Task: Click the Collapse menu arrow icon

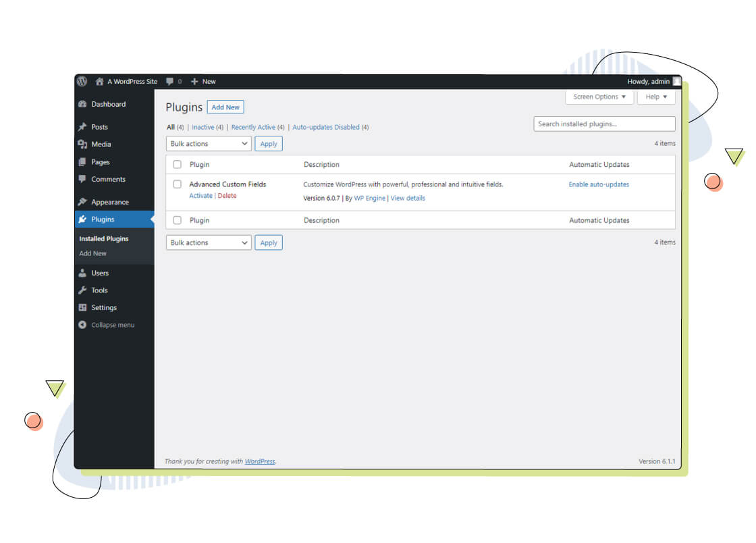Action: (82, 325)
